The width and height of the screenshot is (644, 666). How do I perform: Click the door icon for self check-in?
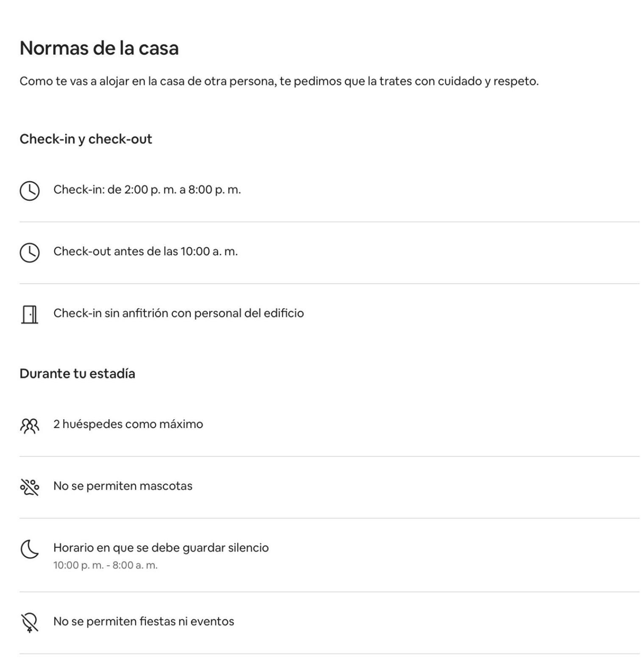(30, 314)
